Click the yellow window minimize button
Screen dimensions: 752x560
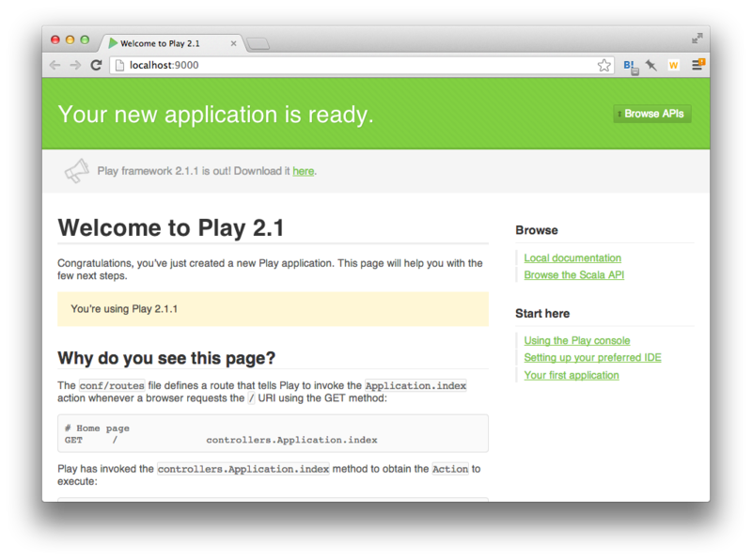[x=70, y=39]
